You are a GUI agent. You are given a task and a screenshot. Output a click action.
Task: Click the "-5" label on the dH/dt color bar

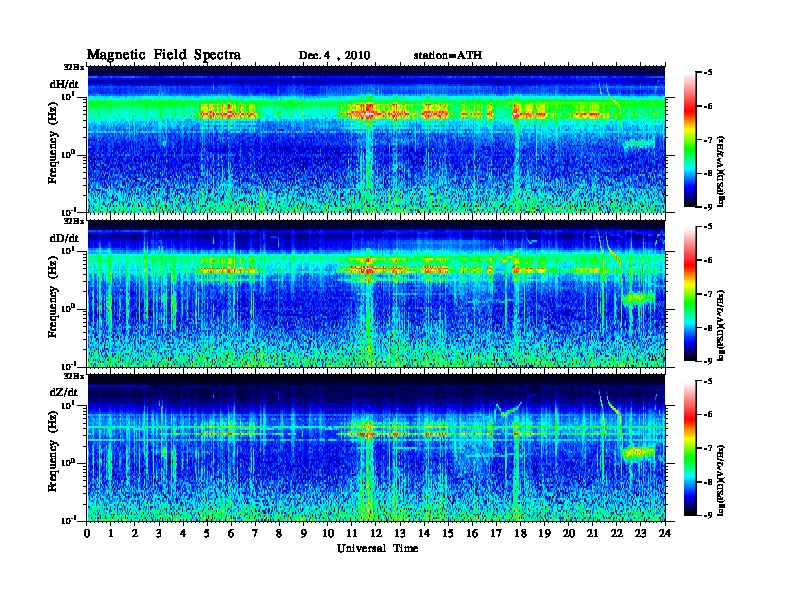click(708, 73)
